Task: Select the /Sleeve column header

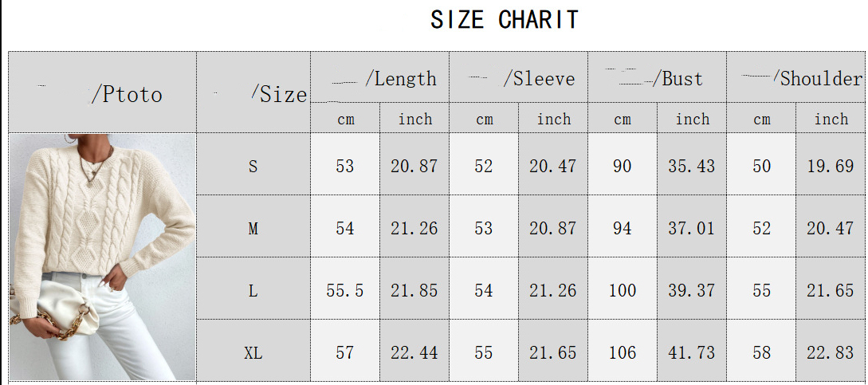Action: coord(519,77)
